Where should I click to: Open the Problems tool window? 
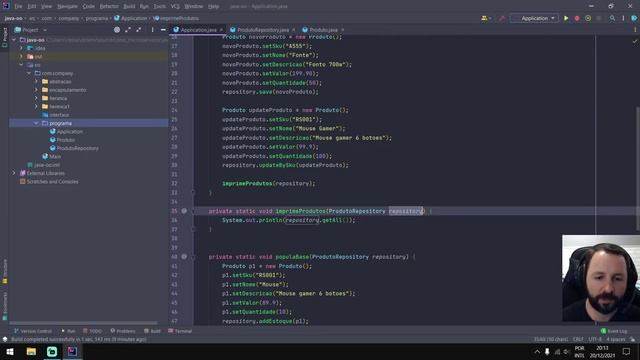point(123,331)
